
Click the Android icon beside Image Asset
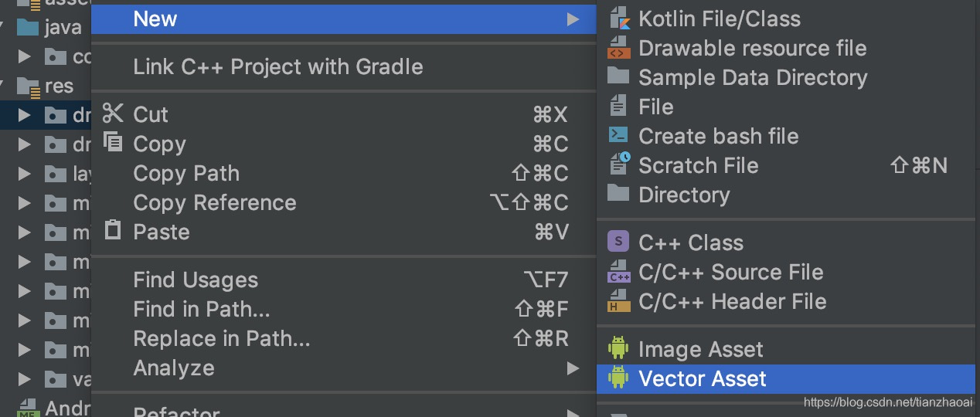point(618,349)
